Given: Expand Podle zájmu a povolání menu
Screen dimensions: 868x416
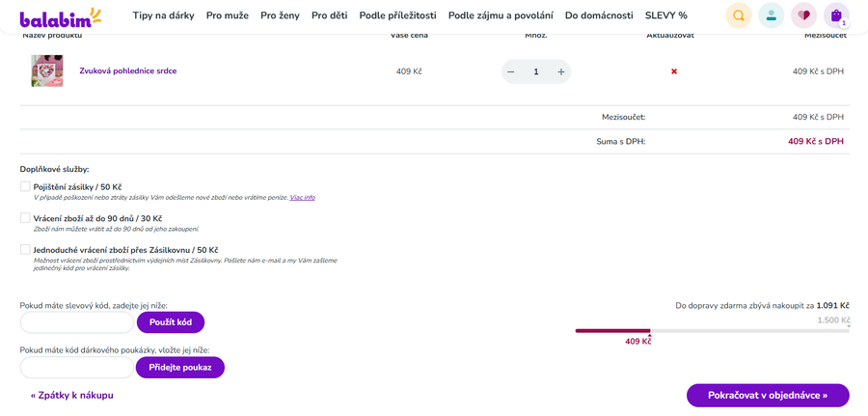Looking at the screenshot, I should point(501,15).
